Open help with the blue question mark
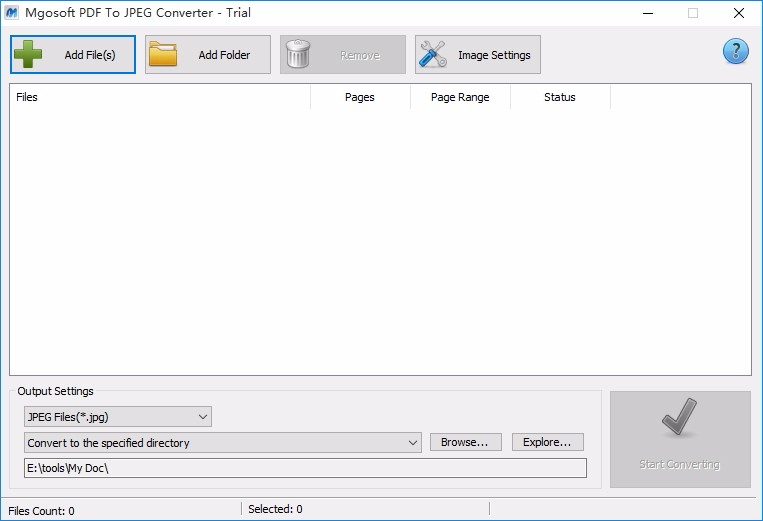 click(735, 51)
